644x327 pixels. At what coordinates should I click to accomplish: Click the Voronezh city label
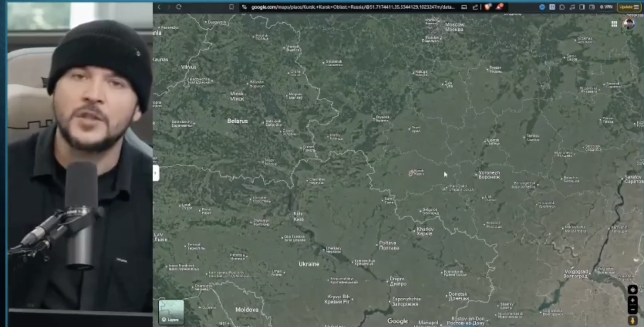489,175
